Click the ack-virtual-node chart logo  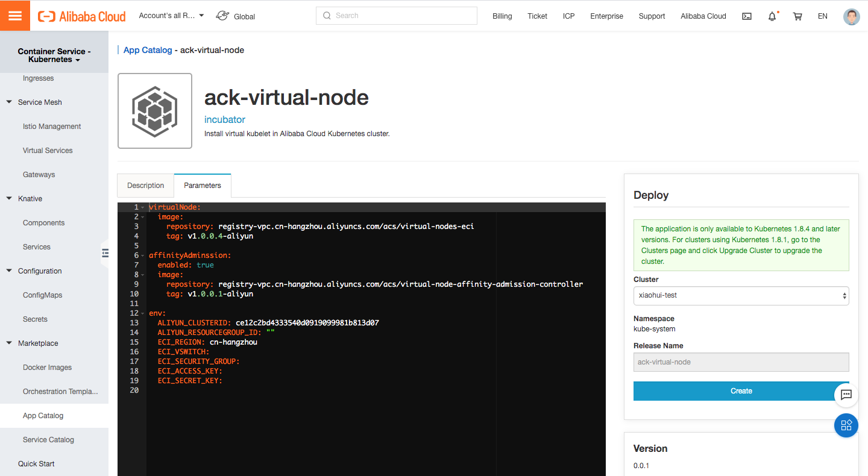point(155,111)
